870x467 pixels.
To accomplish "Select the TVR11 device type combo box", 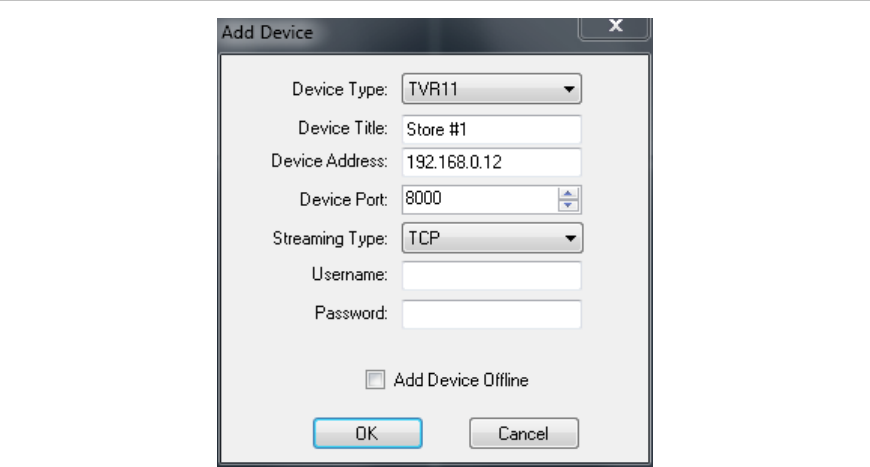I will [480, 90].
